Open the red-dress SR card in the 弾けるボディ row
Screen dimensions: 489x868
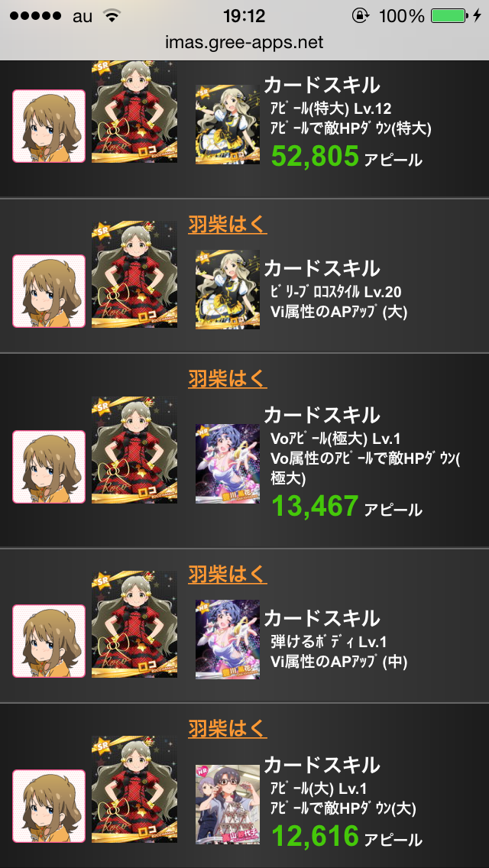tap(134, 625)
